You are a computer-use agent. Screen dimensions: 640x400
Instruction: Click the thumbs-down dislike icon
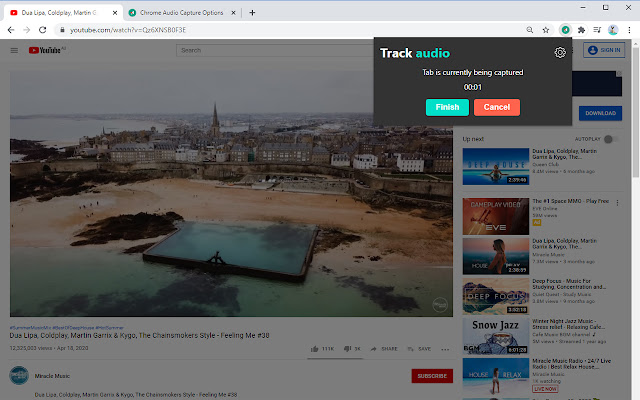tap(347, 348)
